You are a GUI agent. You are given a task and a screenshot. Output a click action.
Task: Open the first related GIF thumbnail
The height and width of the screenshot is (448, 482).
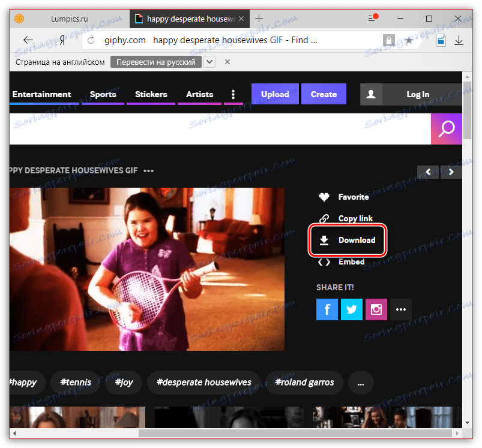point(77,417)
